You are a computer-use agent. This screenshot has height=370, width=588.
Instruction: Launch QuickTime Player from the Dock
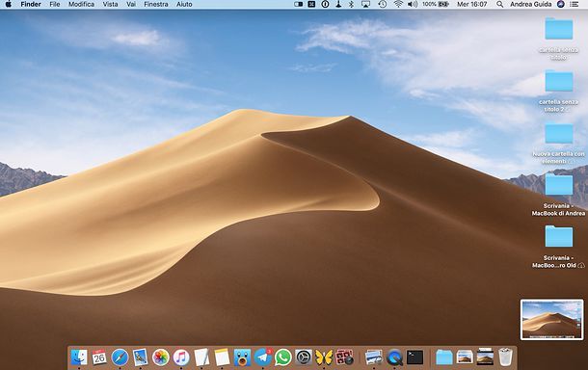click(x=394, y=357)
